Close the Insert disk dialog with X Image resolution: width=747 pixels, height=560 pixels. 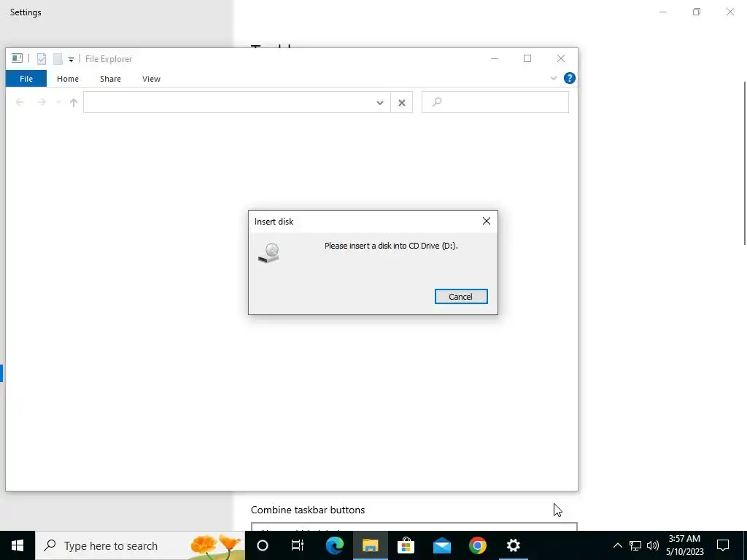(486, 221)
